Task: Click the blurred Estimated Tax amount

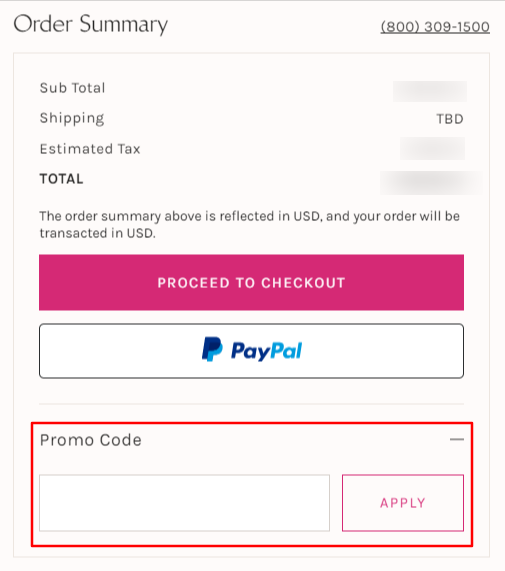Action: 433,149
